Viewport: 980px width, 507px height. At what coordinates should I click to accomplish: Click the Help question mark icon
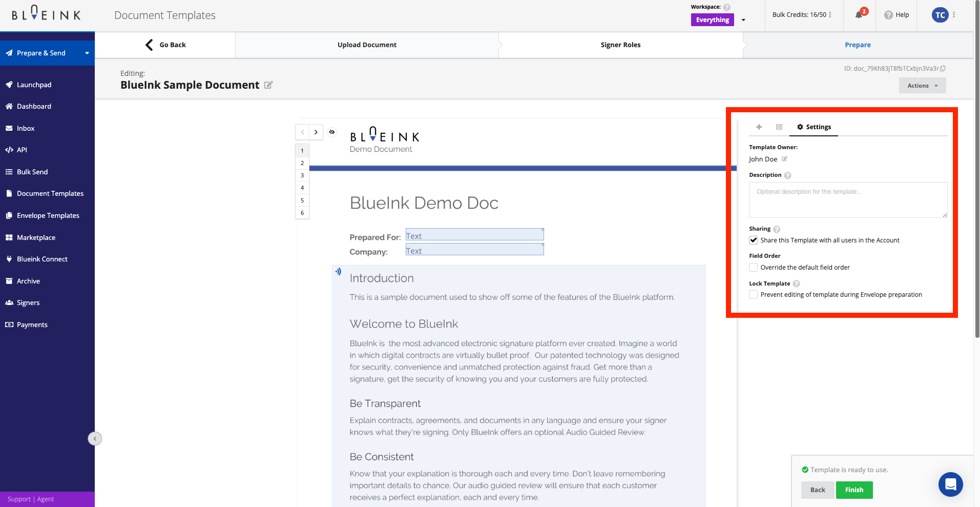point(889,15)
